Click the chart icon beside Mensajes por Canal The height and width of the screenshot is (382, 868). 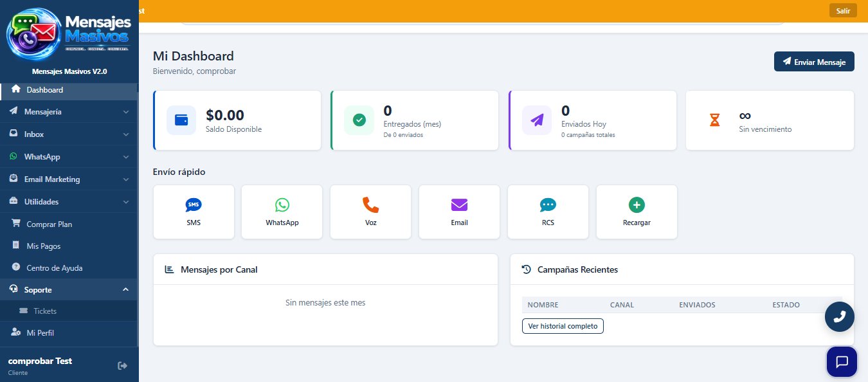[170, 269]
